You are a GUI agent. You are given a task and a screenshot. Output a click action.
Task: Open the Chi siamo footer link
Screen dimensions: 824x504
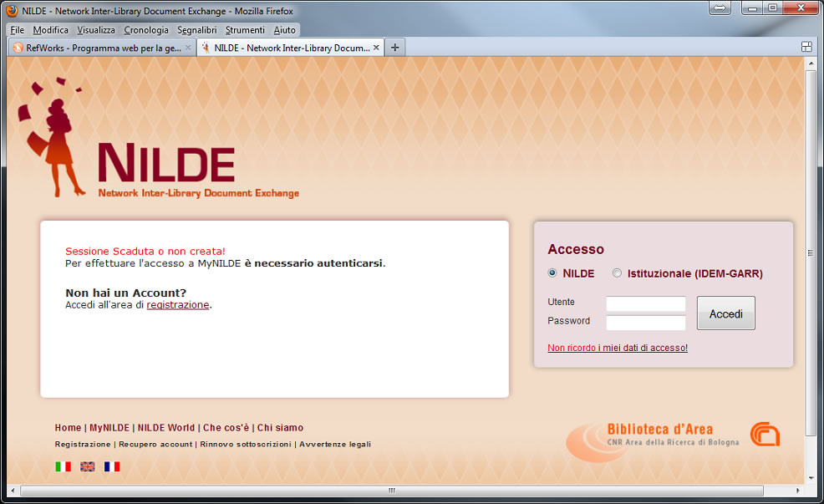click(x=280, y=428)
